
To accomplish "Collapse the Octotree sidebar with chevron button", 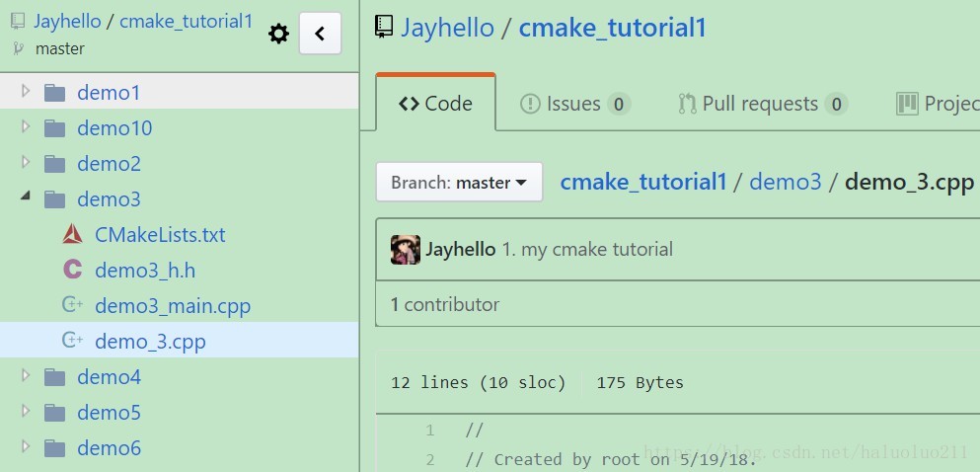I will click(320, 34).
